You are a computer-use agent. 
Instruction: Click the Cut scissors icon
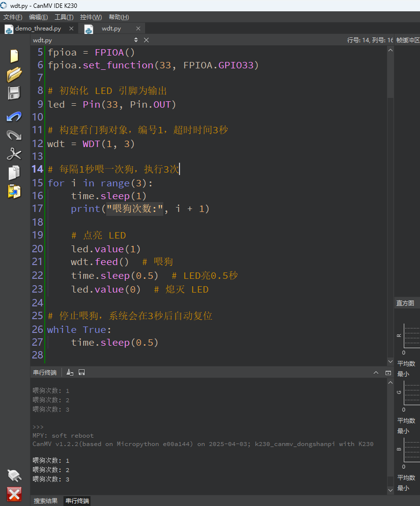[x=14, y=154]
